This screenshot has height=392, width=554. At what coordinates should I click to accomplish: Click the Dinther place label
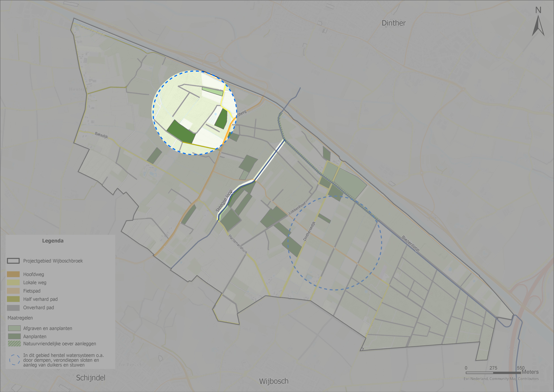[x=394, y=23]
